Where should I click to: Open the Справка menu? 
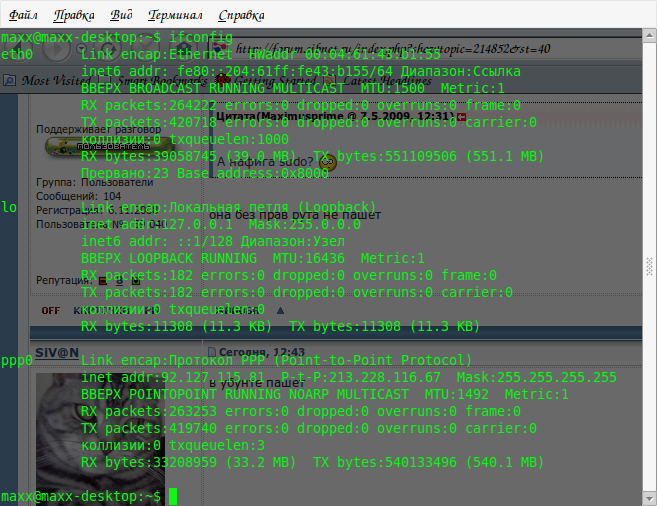(x=241, y=15)
